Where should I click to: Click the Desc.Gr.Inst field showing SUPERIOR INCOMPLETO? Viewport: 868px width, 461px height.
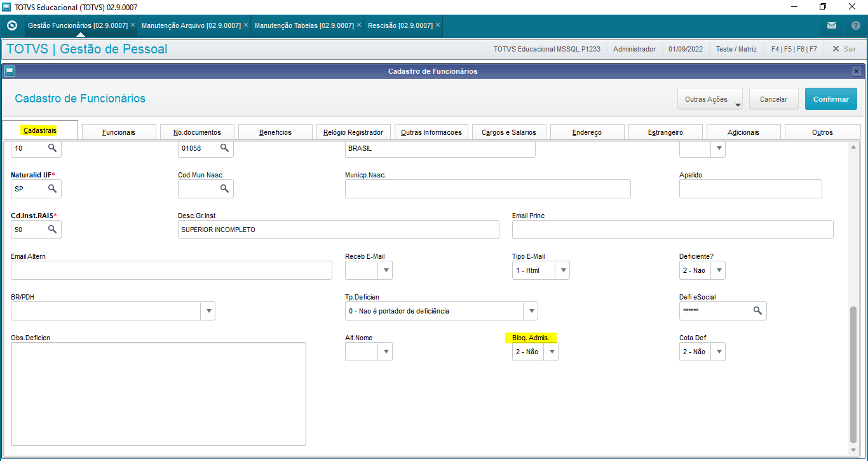click(x=339, y=230)
